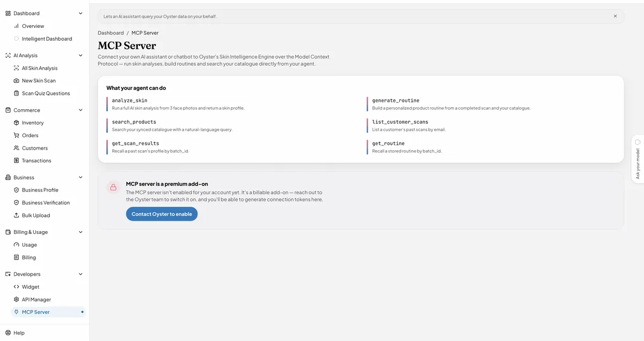Click the Inventory box icon
Viewport: 644px width, 341px height.
16,123
